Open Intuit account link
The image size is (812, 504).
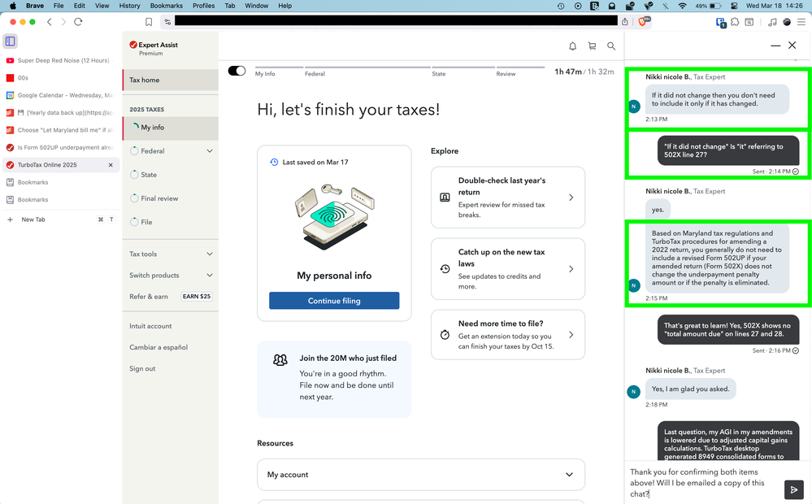[x=150, y=326]
